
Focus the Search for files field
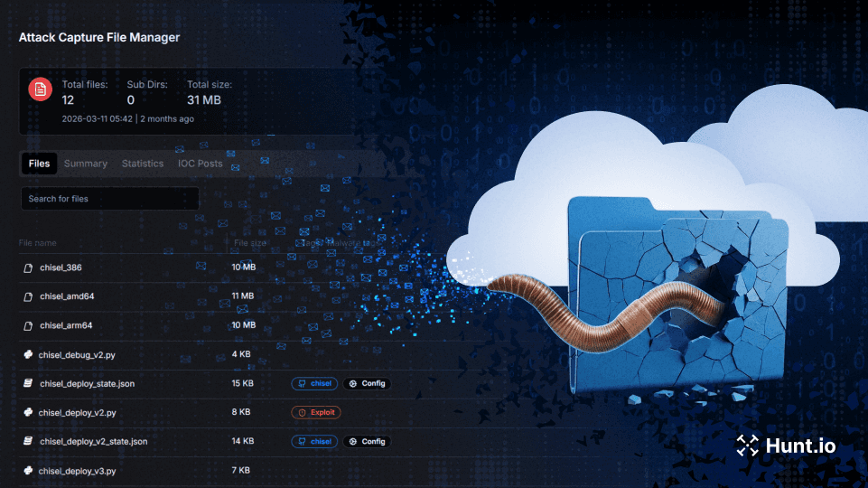[x=110, y=199]
